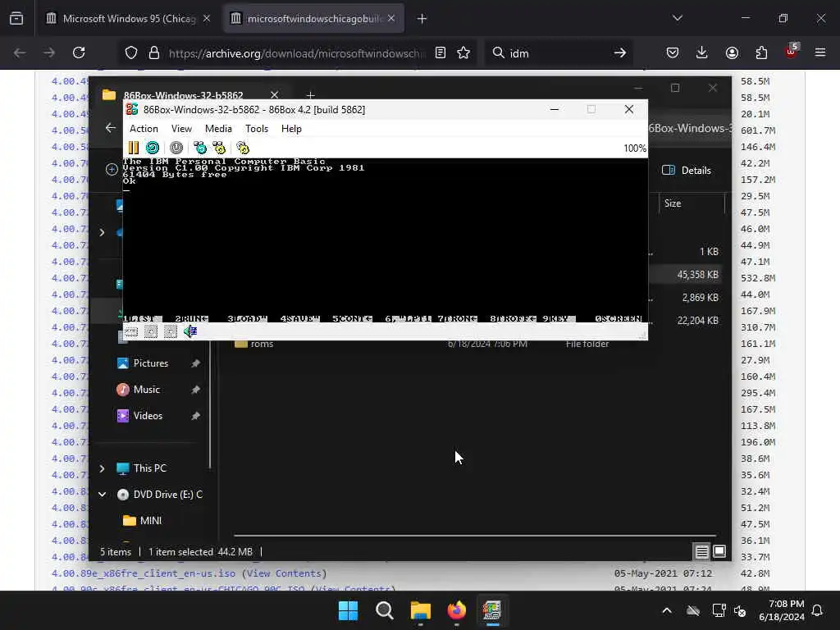Switch Explorer to large thumbnails view
The width and height of the screenshot is (840, 630).
[719, 551]
